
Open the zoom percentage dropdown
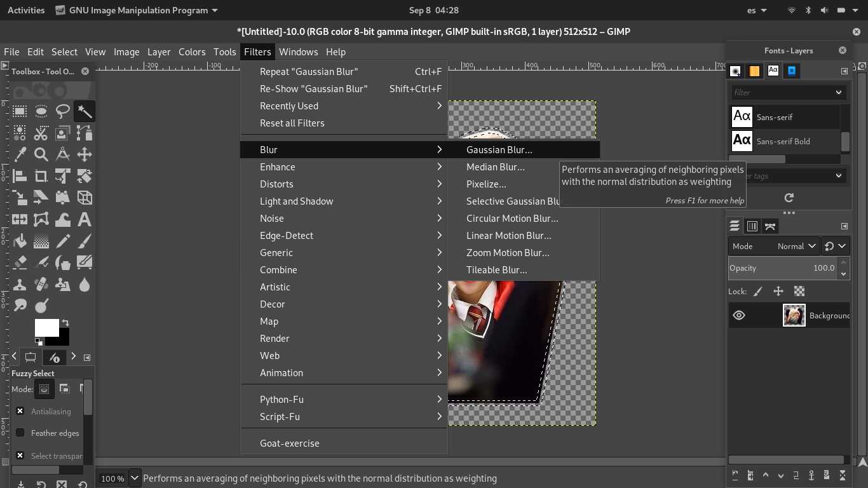click(x=134, y=478)
